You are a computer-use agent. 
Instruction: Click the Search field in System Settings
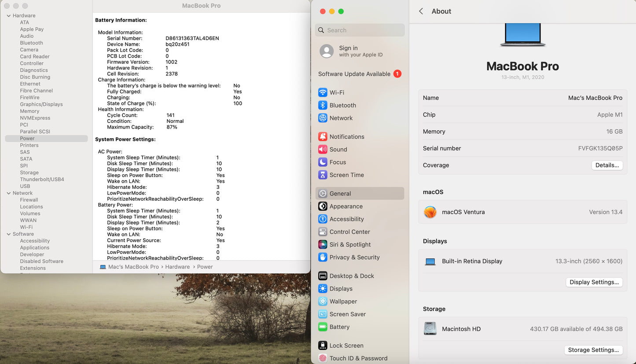360,30
